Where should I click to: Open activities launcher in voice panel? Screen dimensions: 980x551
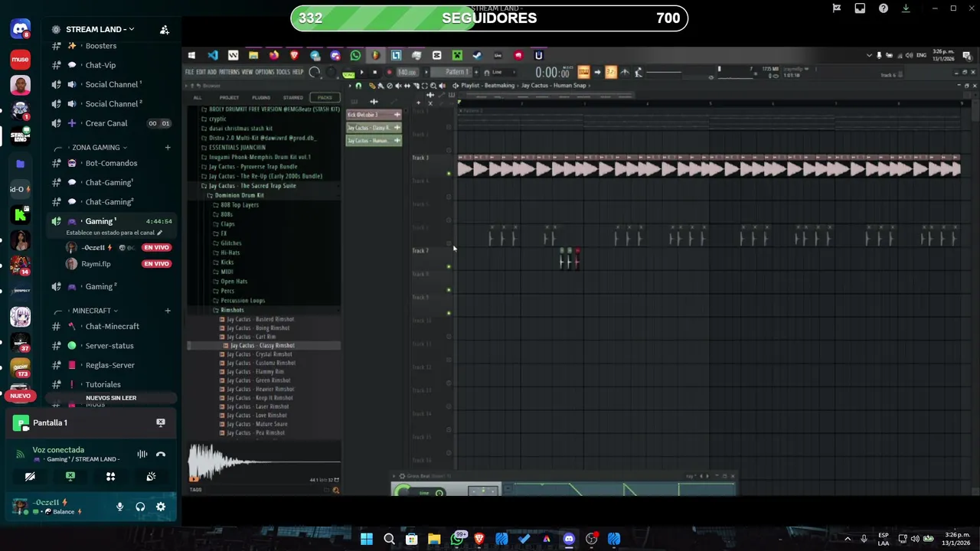(x=110, y=476)
